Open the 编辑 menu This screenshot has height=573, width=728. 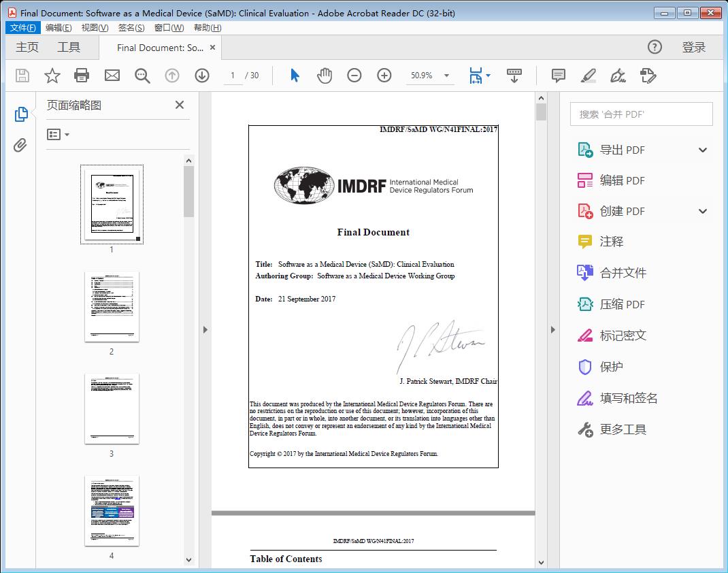(59, 28)
